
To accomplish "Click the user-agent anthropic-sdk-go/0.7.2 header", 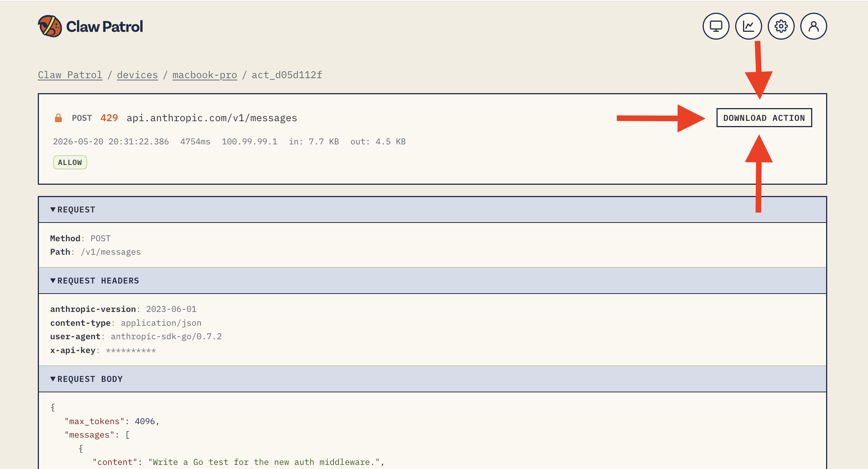I will [x=136, y=337].
